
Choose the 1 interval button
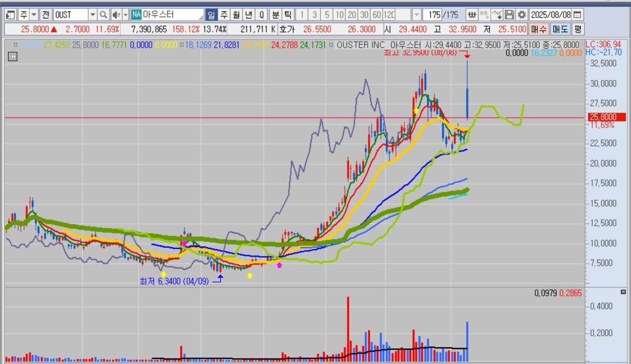point(302,15)
